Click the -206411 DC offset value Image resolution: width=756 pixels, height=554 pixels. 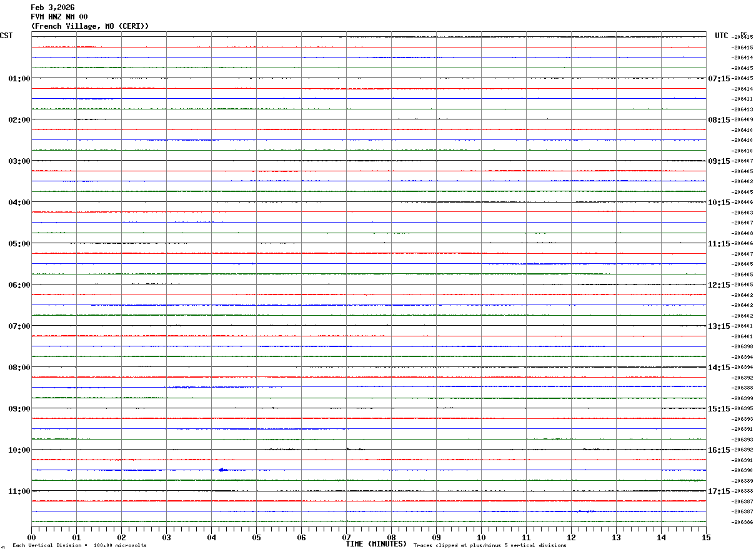pos(742,99)
